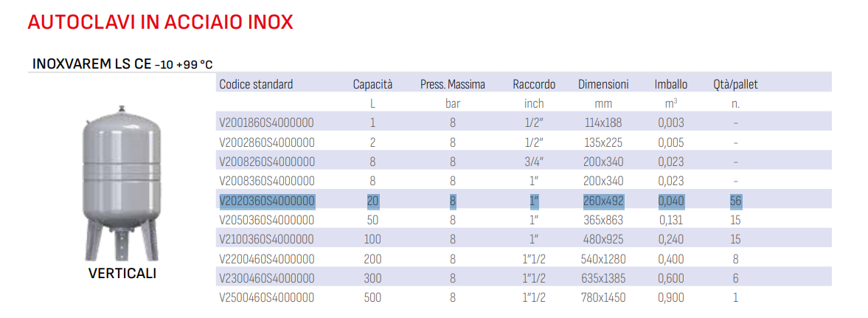
Task: Select code V2050360S4000000
Action: click(267, 220)
